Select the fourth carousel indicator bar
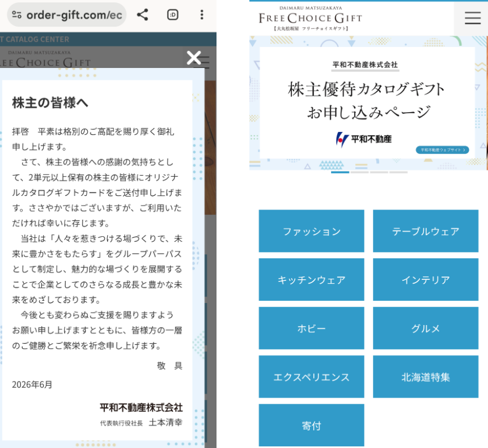Viewport: 488px width, 448px height. click(x=398, y=172)
